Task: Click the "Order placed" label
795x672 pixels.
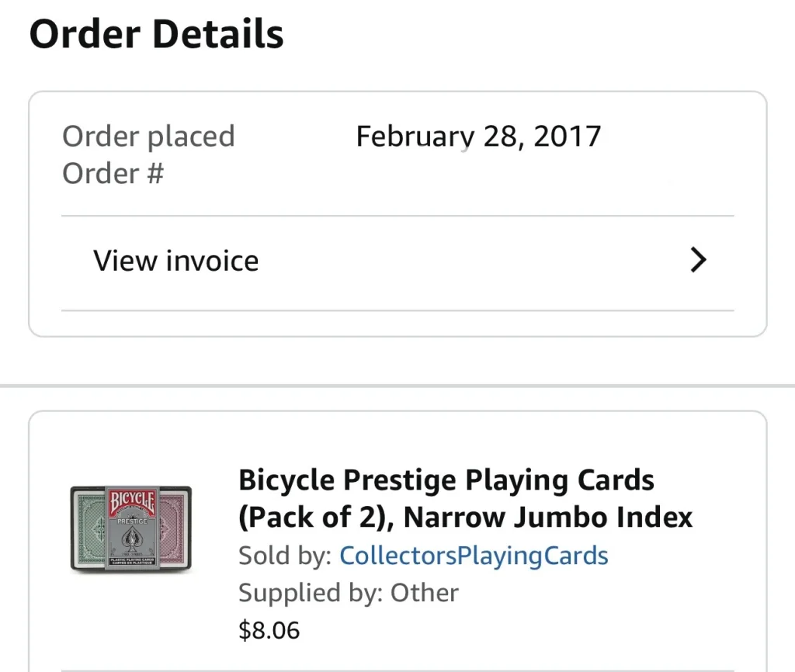Action: click(x=148, y=137)
